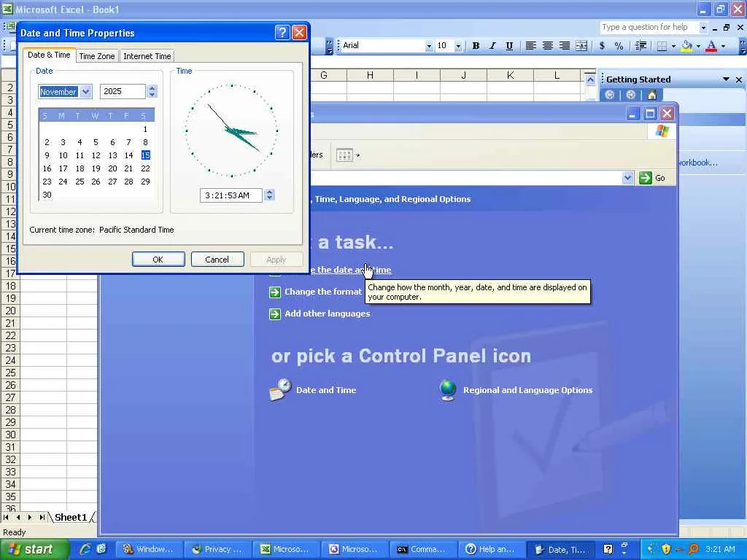Select the Sheet1 worksheet tab
This screenshot has height=560, width=747.
tap(71, 517)
